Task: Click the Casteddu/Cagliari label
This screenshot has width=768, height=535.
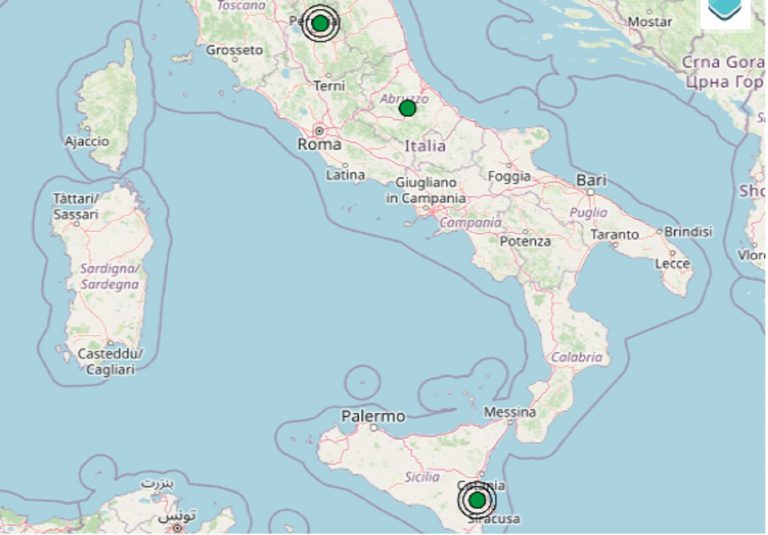Action: tap(110, 361)
